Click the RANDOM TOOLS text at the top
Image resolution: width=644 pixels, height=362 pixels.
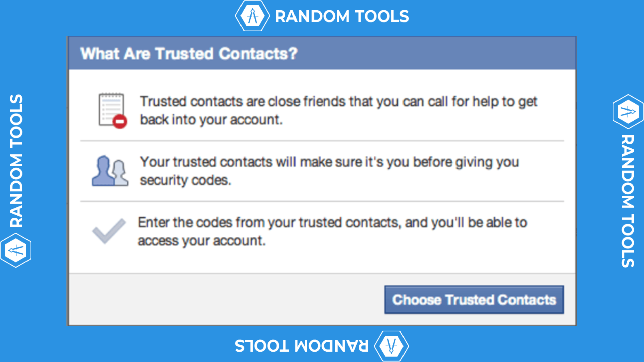341,16
